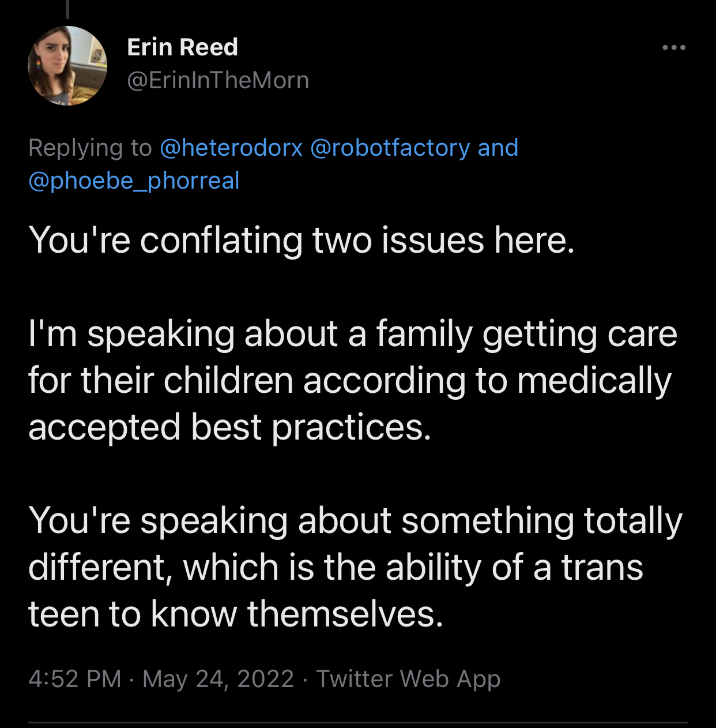716x728 pixels.
Task: Click Erin Reed's profile avatar photo
Action: point(67,66)
